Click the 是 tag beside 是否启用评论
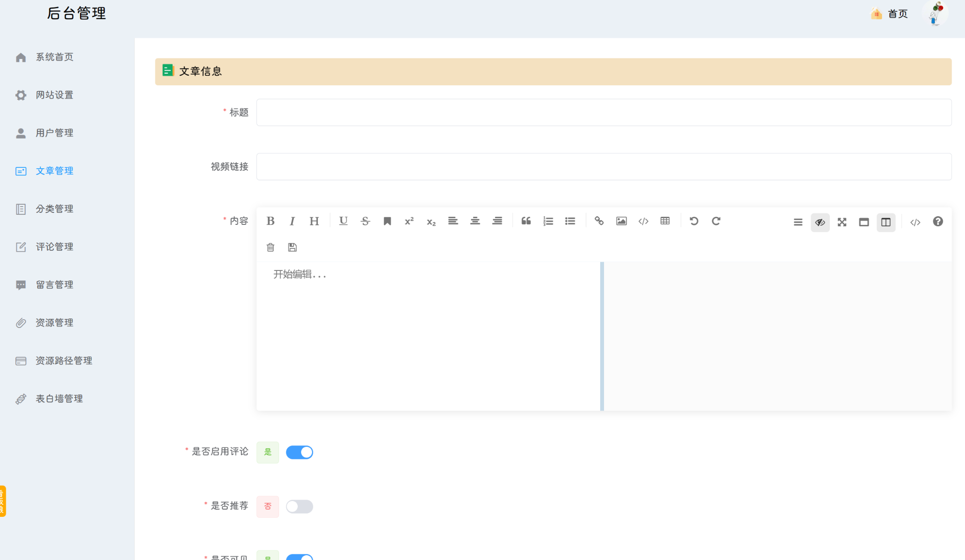 click(267, 452)
